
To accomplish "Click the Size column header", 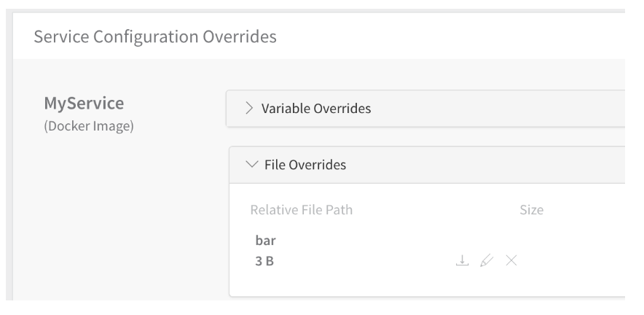I will [532, 210].
